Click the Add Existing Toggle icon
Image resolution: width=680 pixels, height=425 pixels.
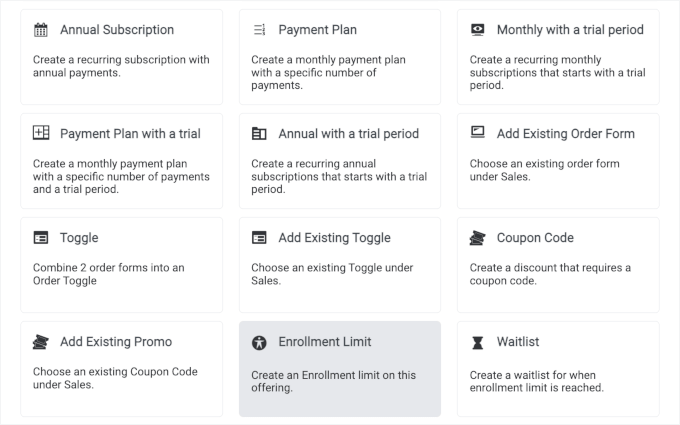(x=259, y=238)
